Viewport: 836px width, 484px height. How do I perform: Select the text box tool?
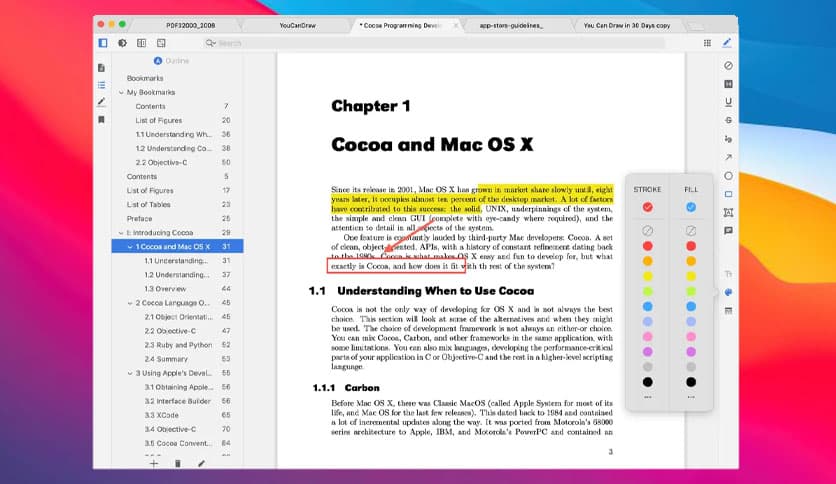(728, 212)
